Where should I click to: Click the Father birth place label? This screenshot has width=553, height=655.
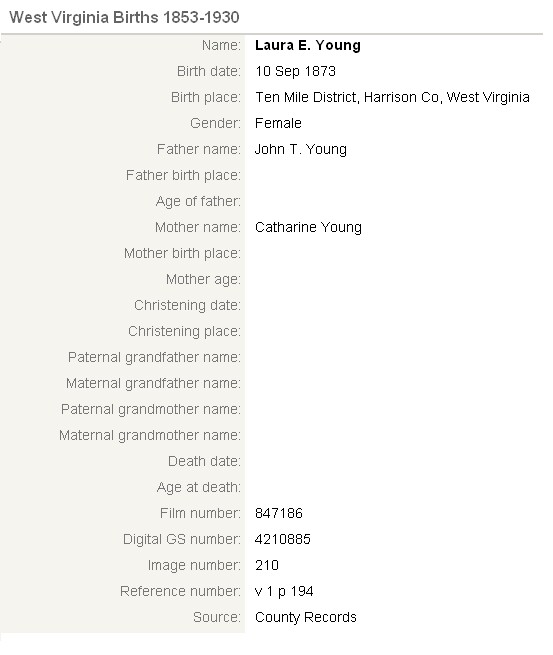click(x=183, y=175)
